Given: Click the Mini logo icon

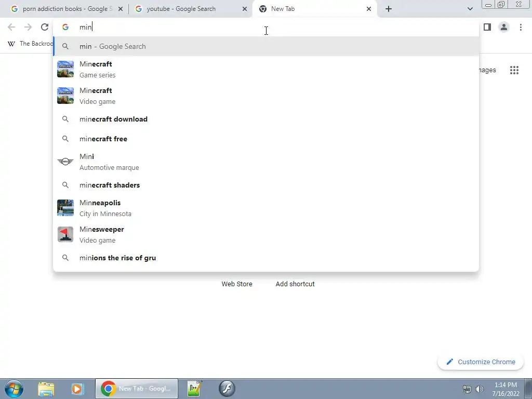Looking at the screenshot, I should coord(65,162).
